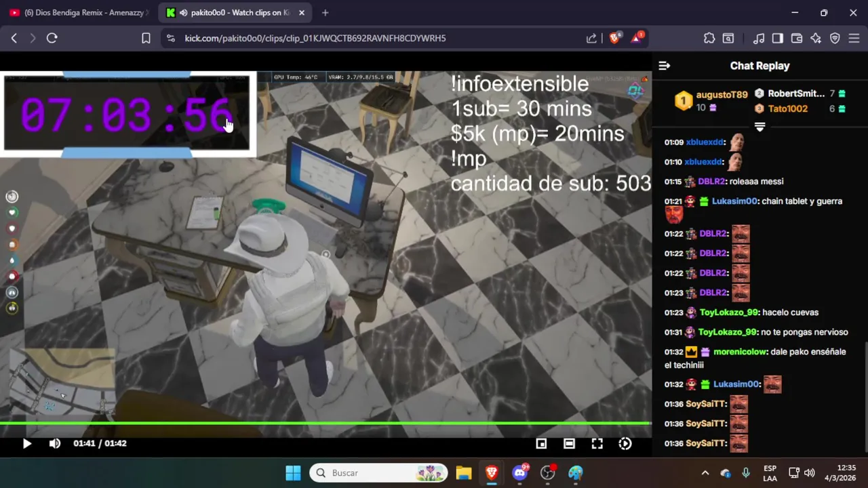Open video quality settings icon
Viewport: 868px width, 488px height.
pyautogui.click(x=625, y=443)
